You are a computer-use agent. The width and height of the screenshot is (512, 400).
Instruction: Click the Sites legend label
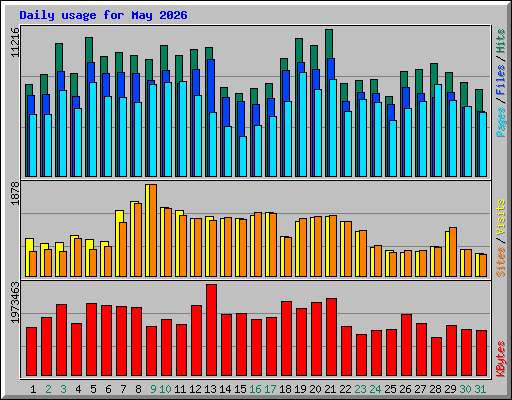point(501,262)
